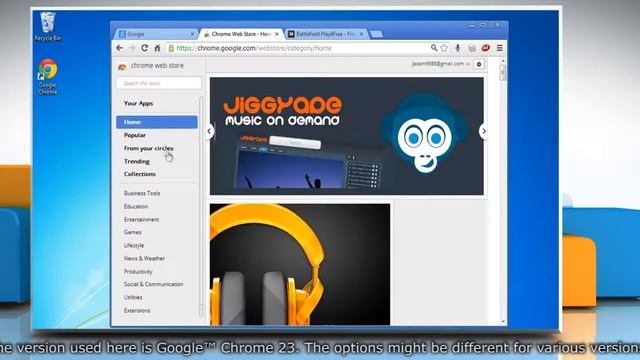640x360 pixels.
Task: Open From your circles
Action: 149,148
